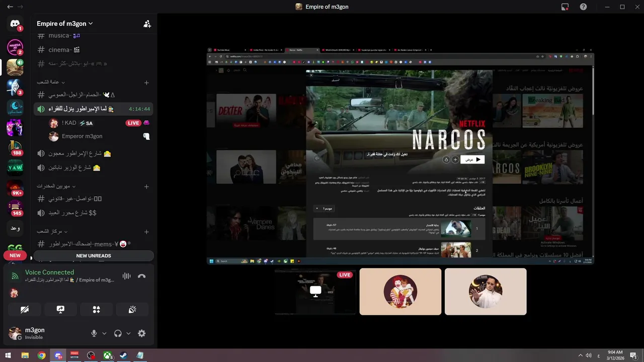Join voice channel شارع الوزير نابلين
Screen dimensions: 644x362
click(94, 167)
